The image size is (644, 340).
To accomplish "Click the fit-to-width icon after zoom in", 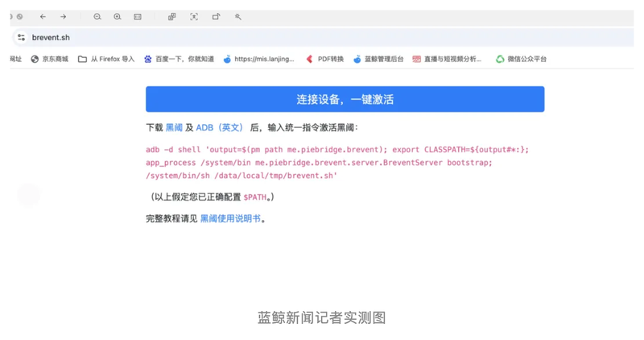I will pyautogui.click(x=138, y=17).
